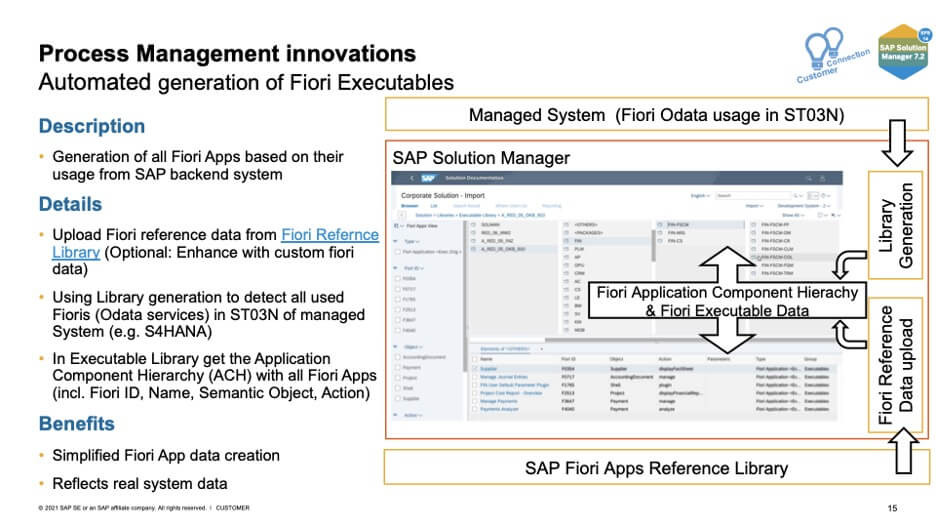Tick the AccountingDocument object checkbox
936x528 pixels.
click(398, 357)
